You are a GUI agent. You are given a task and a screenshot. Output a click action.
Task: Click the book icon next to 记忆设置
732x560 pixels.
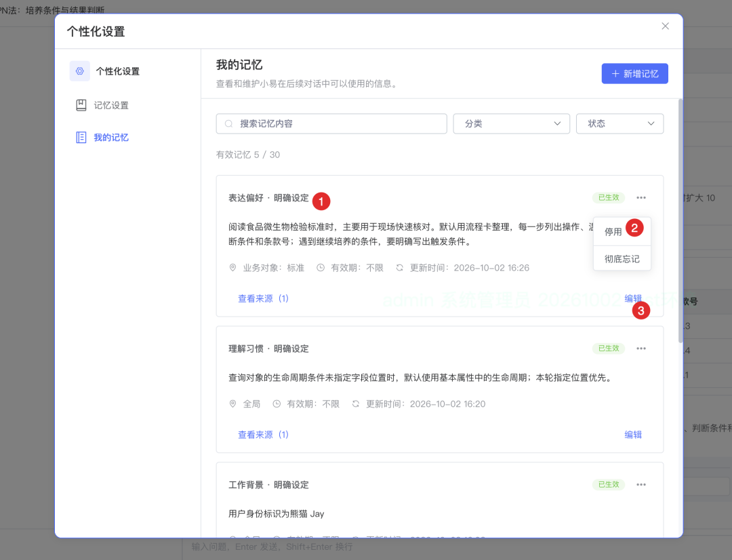coord(81,105)
